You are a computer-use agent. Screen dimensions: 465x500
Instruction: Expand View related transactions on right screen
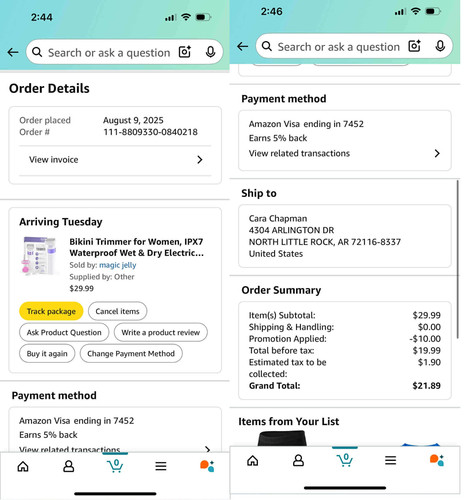437,153
